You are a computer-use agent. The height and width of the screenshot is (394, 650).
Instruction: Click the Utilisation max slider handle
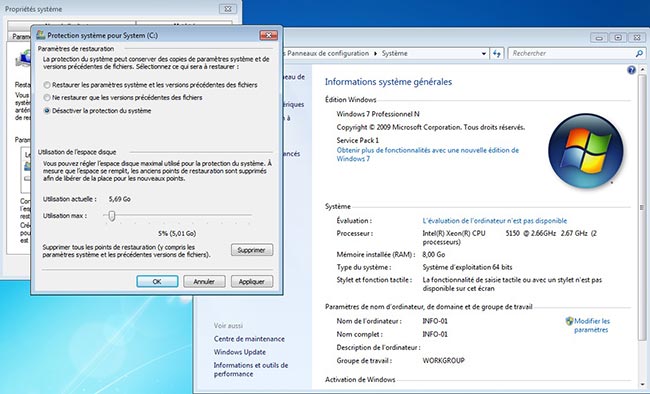(x=112, y=216)
